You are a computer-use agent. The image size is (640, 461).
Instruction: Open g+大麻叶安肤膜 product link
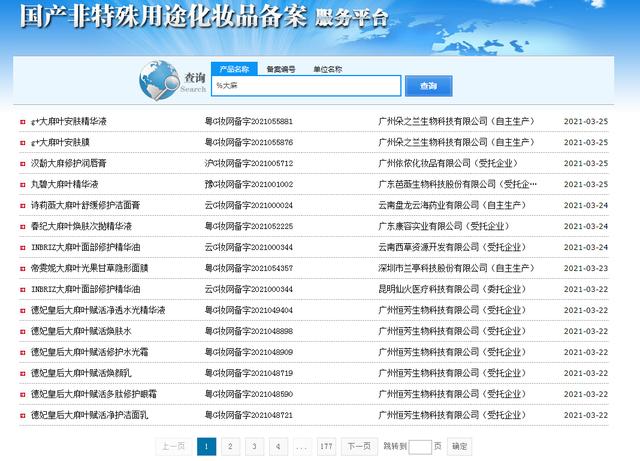pyautogui.click(x=60, y=143)
